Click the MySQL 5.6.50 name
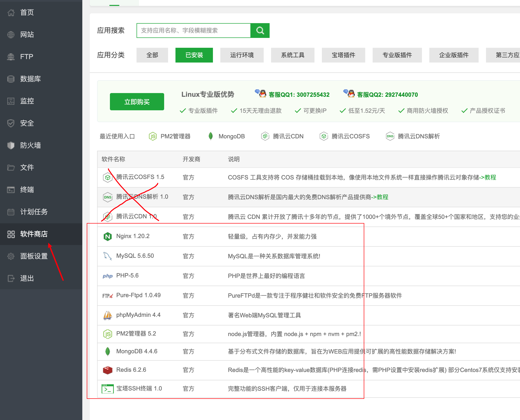This screenshot has height=420, width=520. tap(135, 256)
